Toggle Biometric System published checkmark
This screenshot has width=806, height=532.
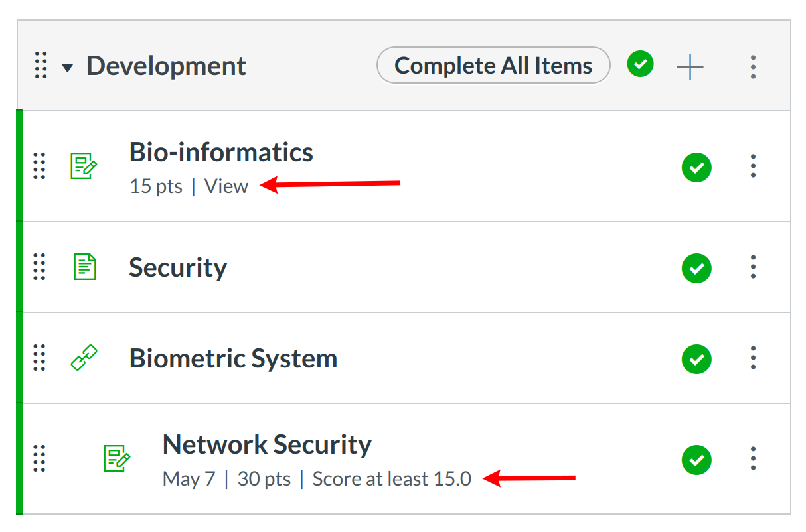click(x=696, y=359)
